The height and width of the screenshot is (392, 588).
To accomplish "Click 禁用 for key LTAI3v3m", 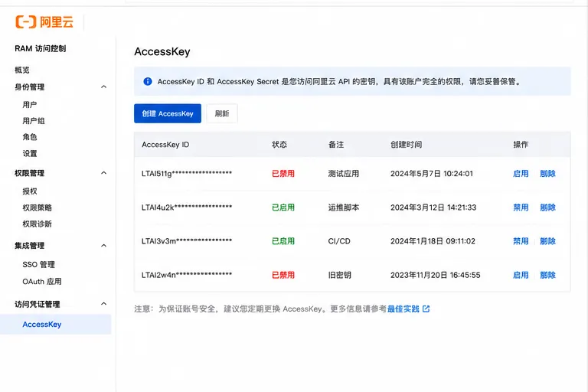I will (521, 241).
